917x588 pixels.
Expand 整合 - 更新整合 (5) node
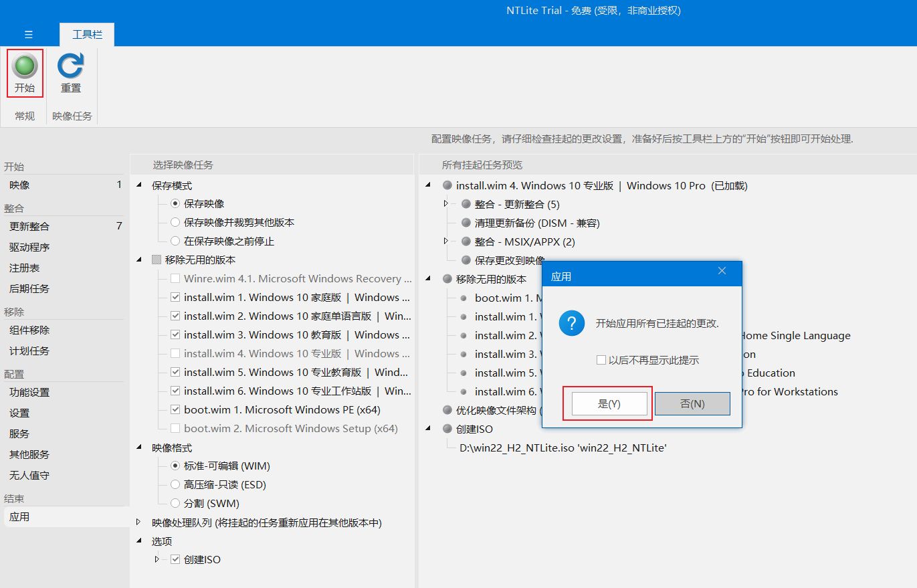click(x=446, y=204)
